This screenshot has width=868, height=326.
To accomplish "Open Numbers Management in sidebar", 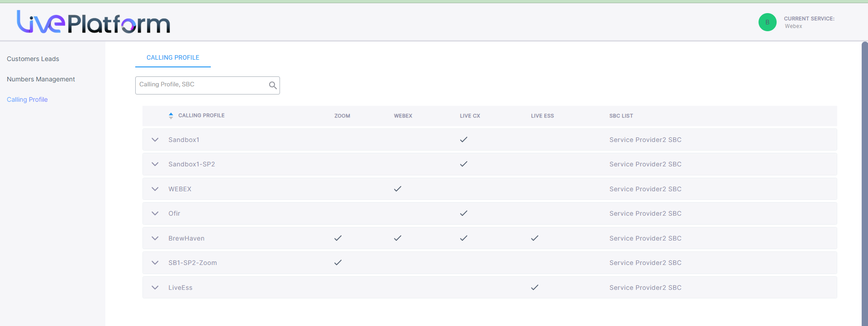I will coord(41,79).
